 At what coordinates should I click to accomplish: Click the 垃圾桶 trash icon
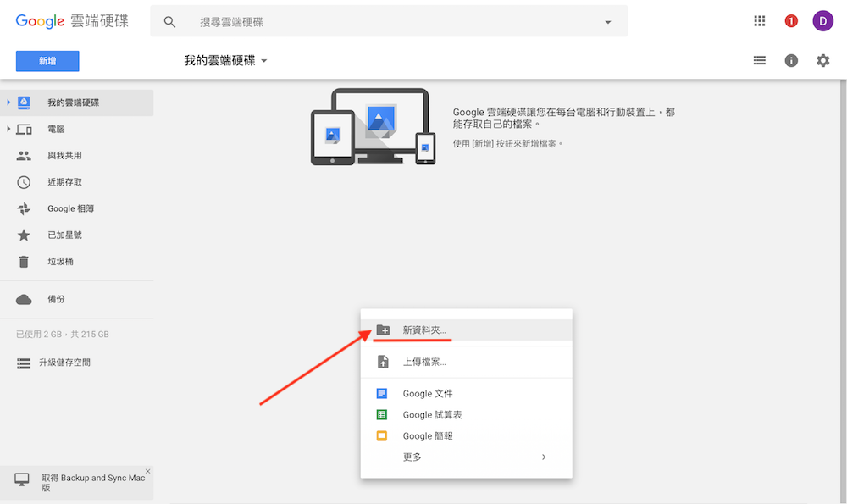click(x=24, y=262)
